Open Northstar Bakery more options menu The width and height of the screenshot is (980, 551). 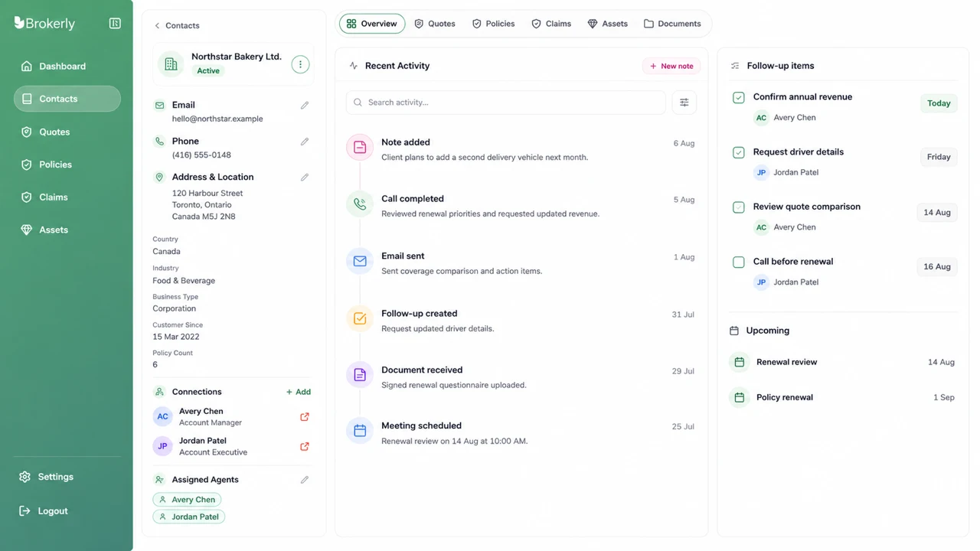click(300, 64)
